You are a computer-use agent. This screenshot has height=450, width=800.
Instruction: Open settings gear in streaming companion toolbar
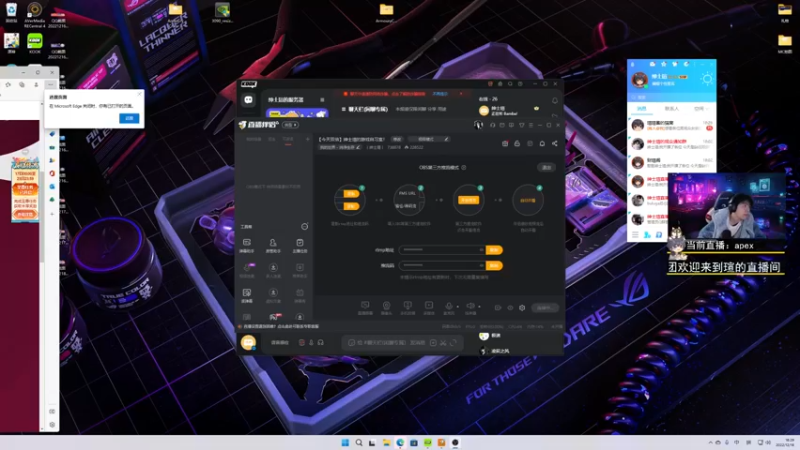click(x=522, y=308)
